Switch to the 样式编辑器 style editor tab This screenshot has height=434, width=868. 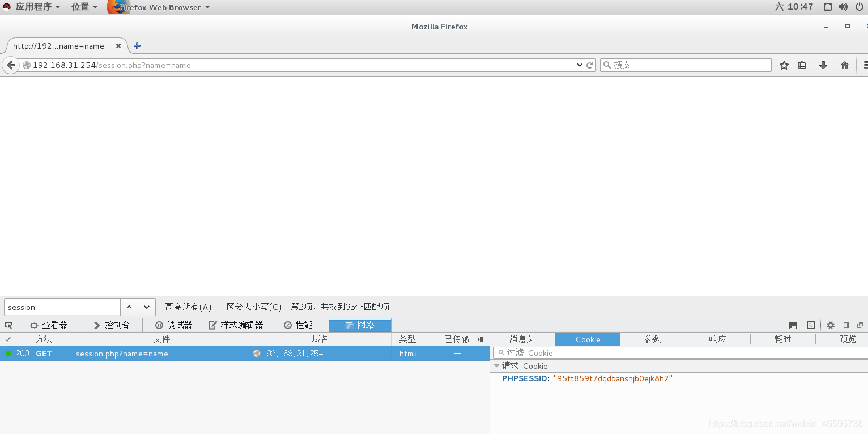236,325
